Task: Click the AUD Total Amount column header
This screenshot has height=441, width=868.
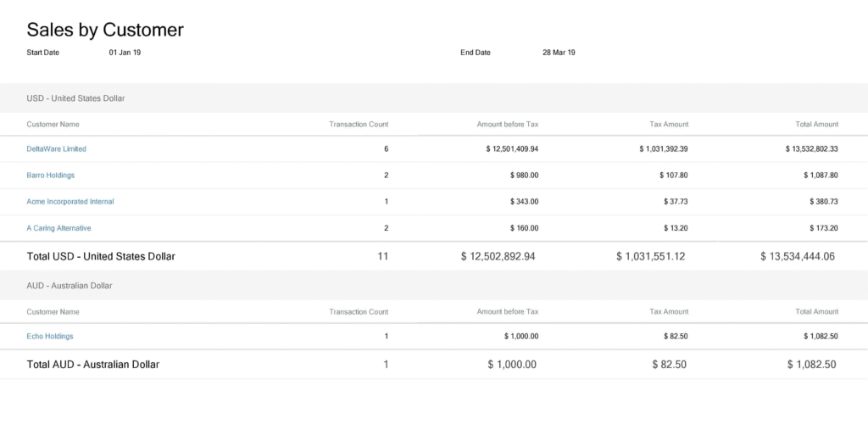Action: point(816,312)
